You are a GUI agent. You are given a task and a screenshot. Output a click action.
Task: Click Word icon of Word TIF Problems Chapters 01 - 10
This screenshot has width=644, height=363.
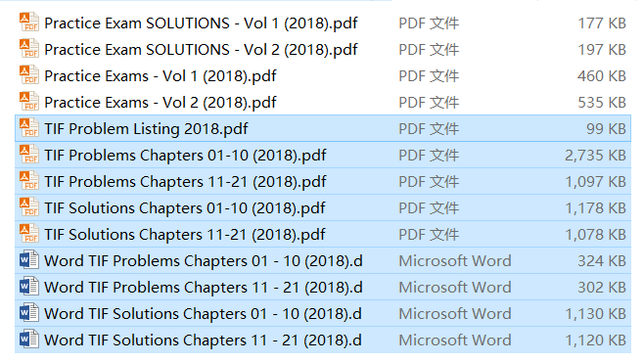[x=28, y=260]
